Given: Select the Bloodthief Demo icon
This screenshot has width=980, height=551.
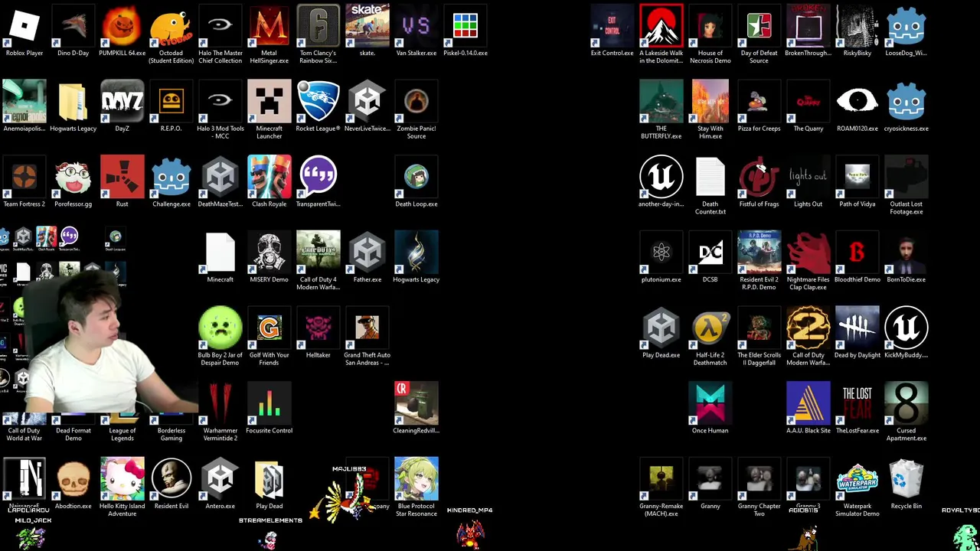Looking at the screenshot, I should pos(857,252).
